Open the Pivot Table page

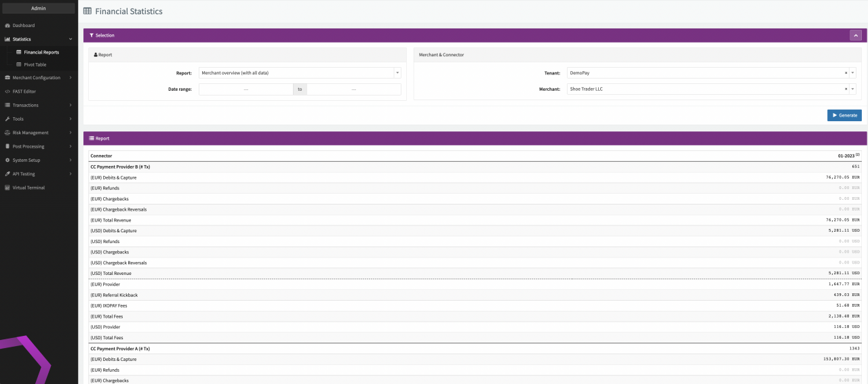pyautogui.click(x=35, y=65)
